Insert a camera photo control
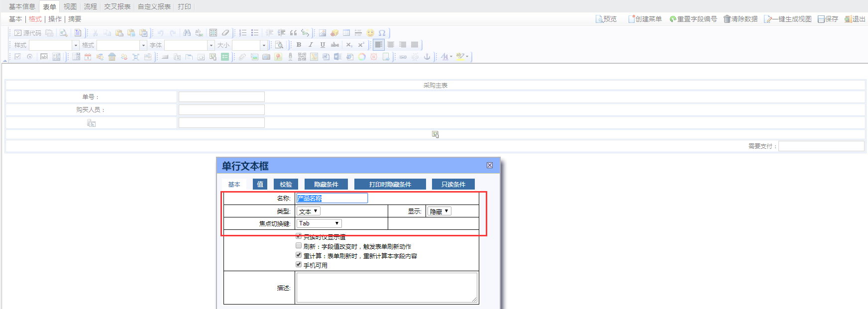 266,57
